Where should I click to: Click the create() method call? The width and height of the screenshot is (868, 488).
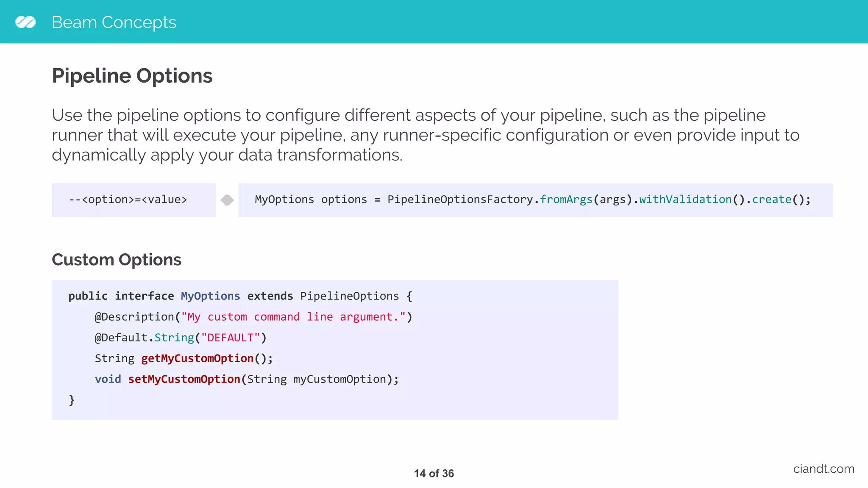pyautogui.click(x=772, y=200)
